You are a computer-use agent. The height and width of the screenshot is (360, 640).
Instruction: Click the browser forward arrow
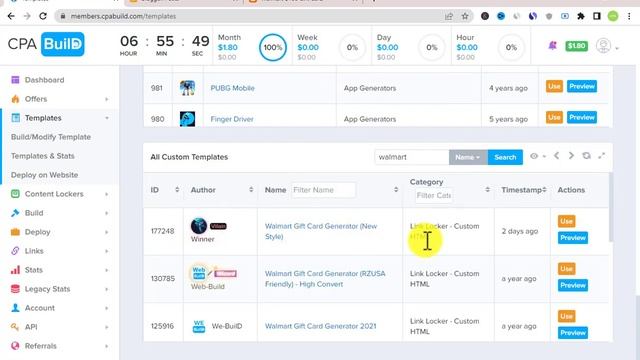pyautogui.click(x=27, y=16)
